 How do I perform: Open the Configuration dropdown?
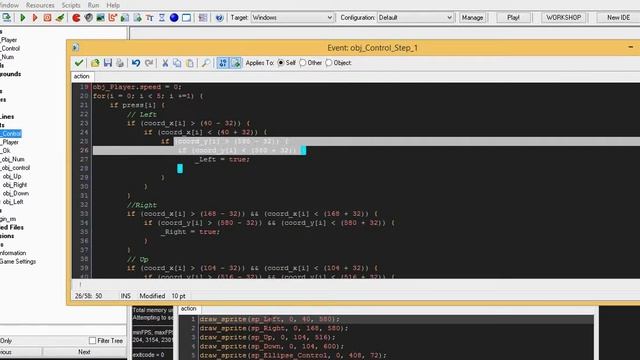[416, 18]
